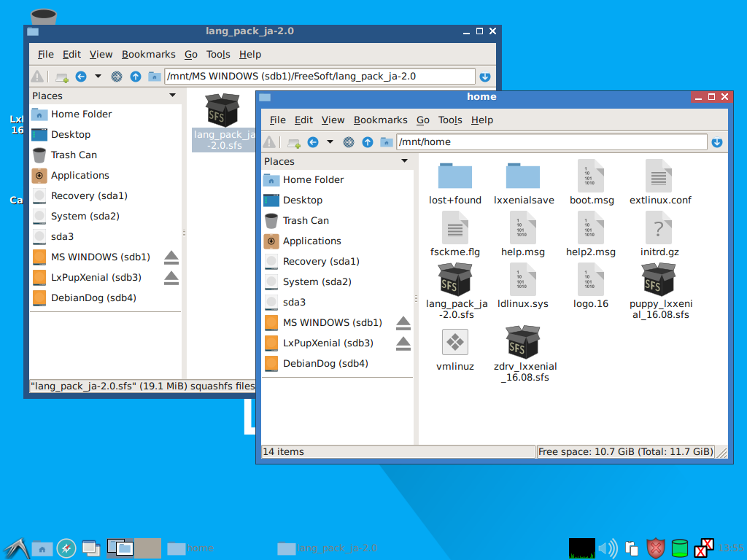The height and width of the screenshot is (560, 747).
Task: Click the green storage drive tray icon
Action: pos(679,548)
